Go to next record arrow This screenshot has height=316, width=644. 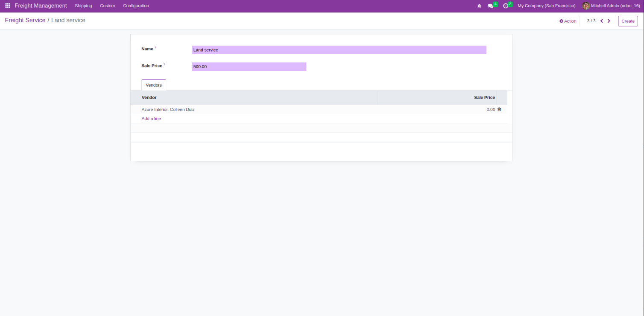click(x=609, y=21)
